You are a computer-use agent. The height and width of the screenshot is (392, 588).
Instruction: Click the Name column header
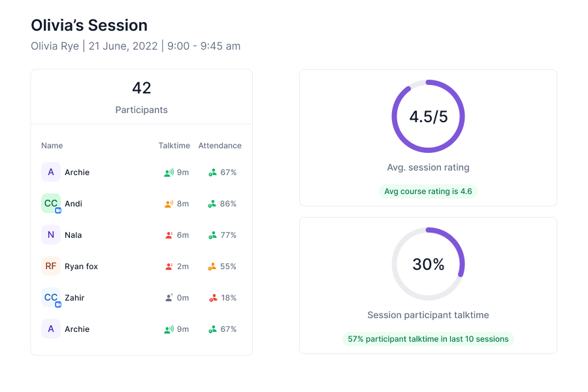pos(52,146)
